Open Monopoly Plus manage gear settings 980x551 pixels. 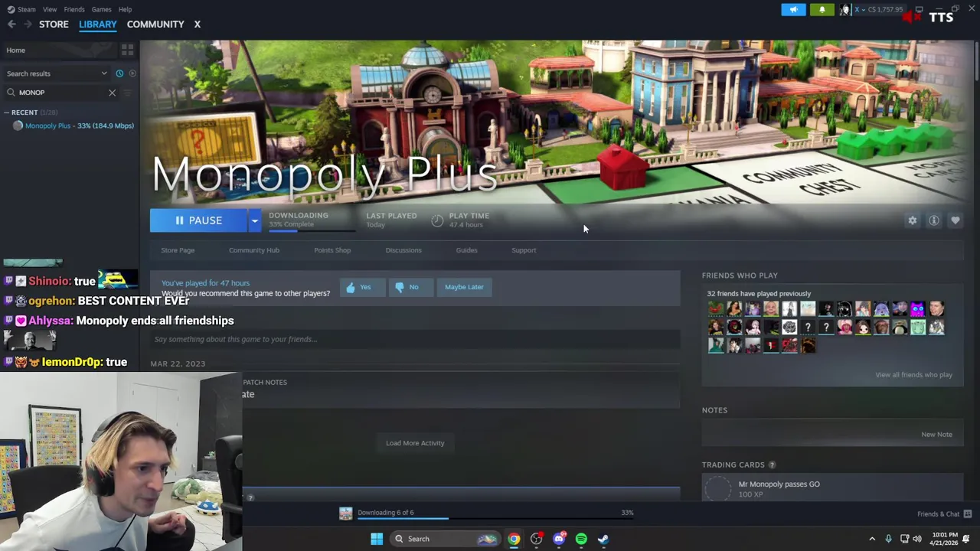(912, 220)
